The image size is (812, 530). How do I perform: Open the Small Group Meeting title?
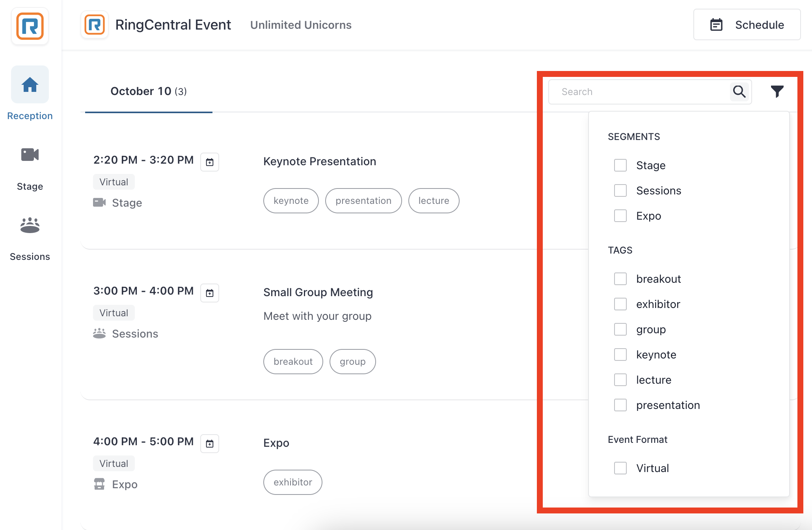pyautogui.click(x=318, y=293)
